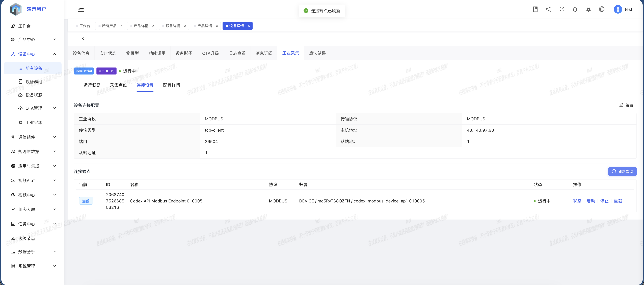
Task: Close the active 设备详情 page tab
Action: pyautogui.click(x=249, y=26)
